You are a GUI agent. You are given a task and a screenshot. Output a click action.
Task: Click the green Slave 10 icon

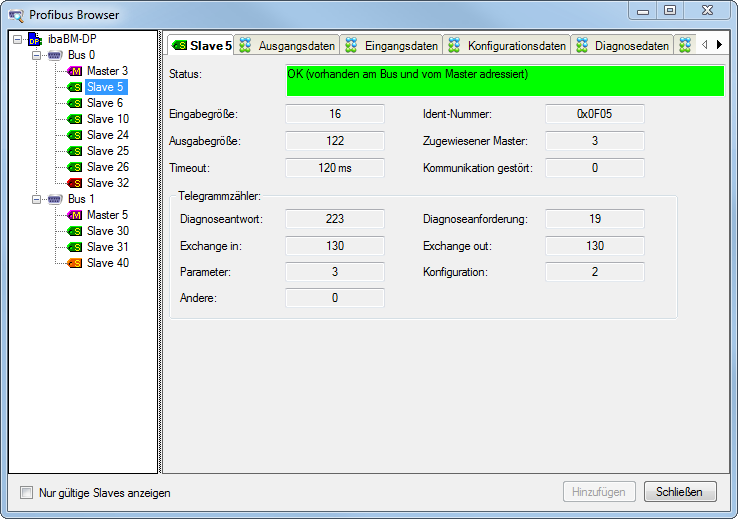point(74,119)
